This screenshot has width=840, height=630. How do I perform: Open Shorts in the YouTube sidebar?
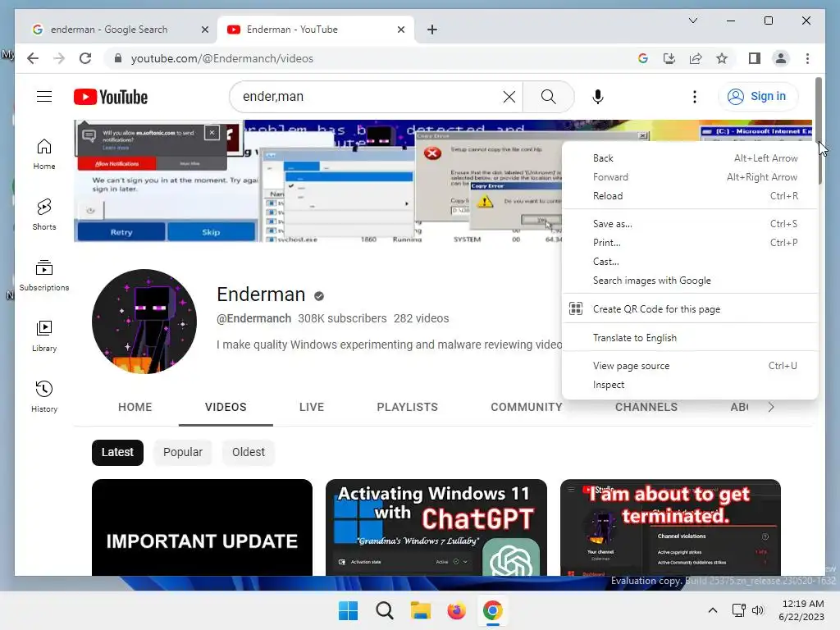coord(44,215)
